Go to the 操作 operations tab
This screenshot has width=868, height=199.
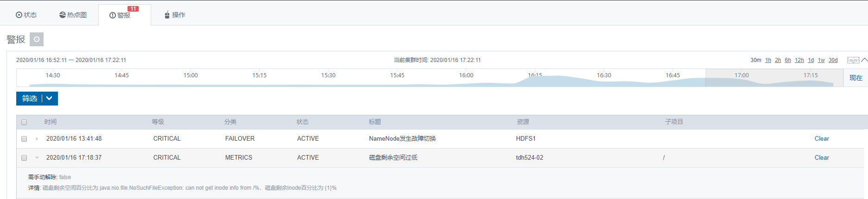coord(175,15)
